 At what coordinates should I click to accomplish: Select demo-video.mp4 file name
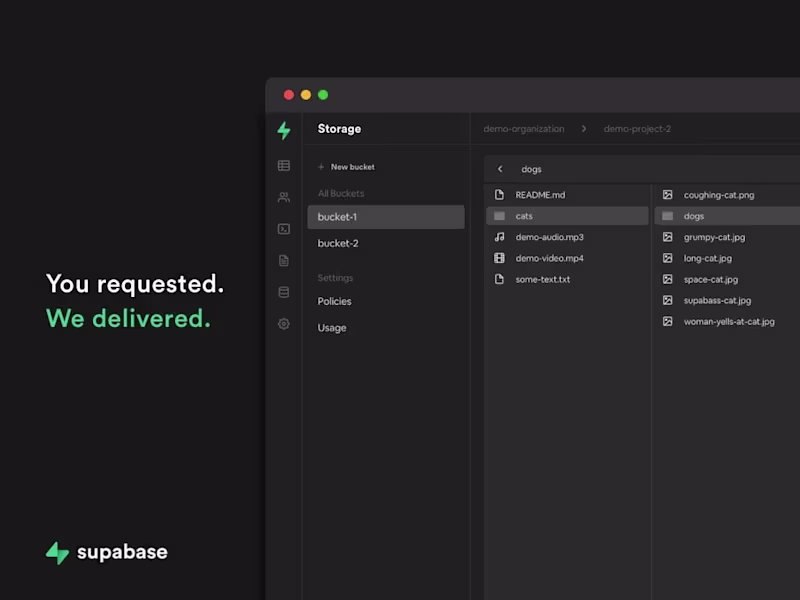click(x=549, y=258)
